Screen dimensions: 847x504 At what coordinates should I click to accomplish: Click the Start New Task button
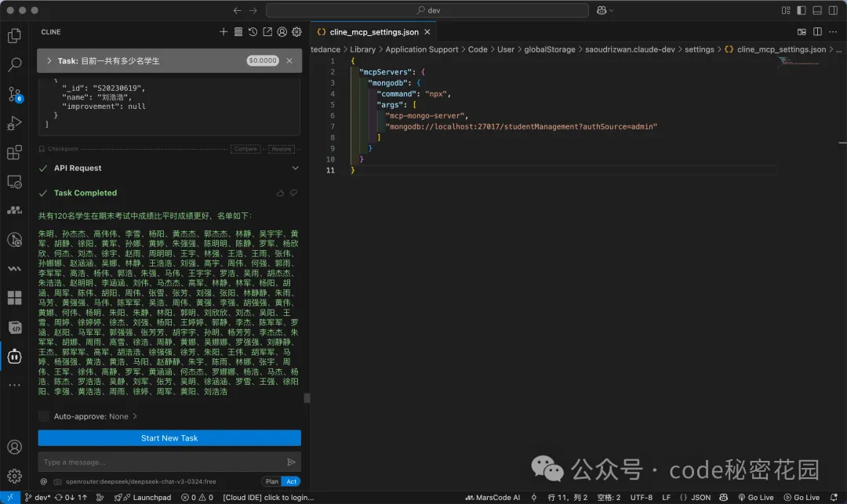pos(169,438)
